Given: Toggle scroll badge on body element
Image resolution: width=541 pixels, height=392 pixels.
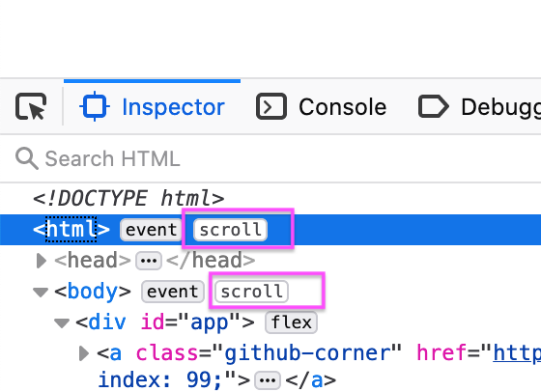Looking at the screenshot, I should (252, 292).
